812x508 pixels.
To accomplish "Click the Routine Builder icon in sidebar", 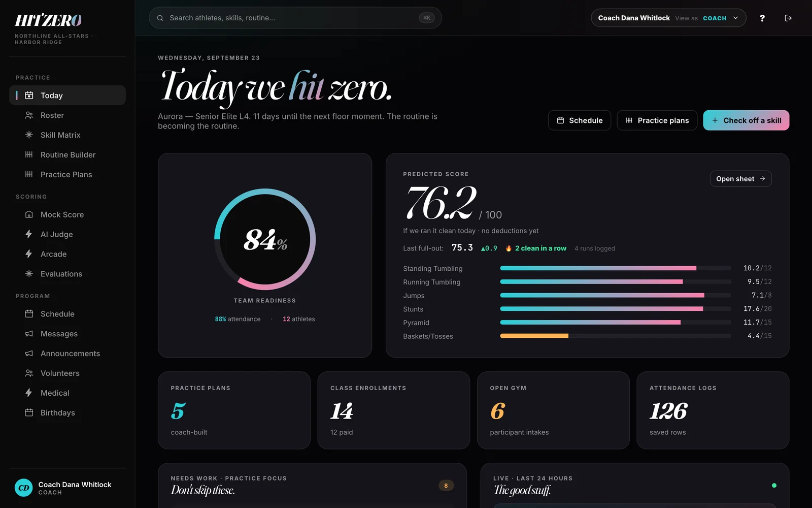I will [29, 155].
